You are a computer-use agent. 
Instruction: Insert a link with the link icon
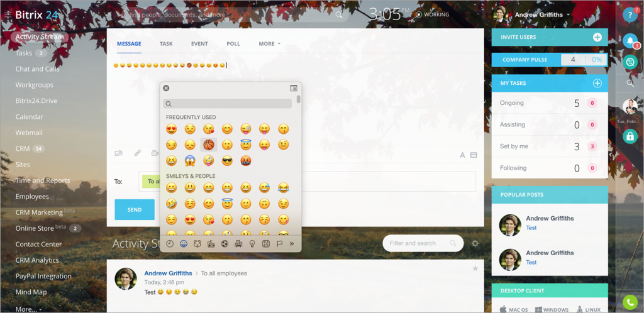pos(138,153)
